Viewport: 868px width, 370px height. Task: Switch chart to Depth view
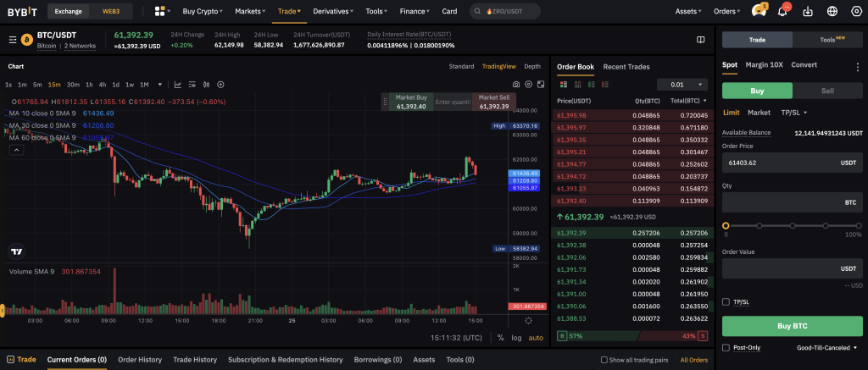(x=532, y=66)
